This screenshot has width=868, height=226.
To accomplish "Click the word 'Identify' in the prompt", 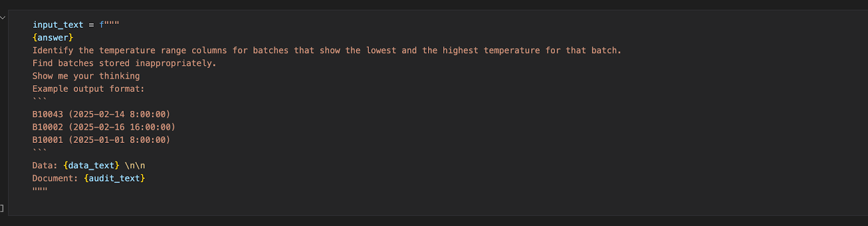I will [x=53, y=51].
